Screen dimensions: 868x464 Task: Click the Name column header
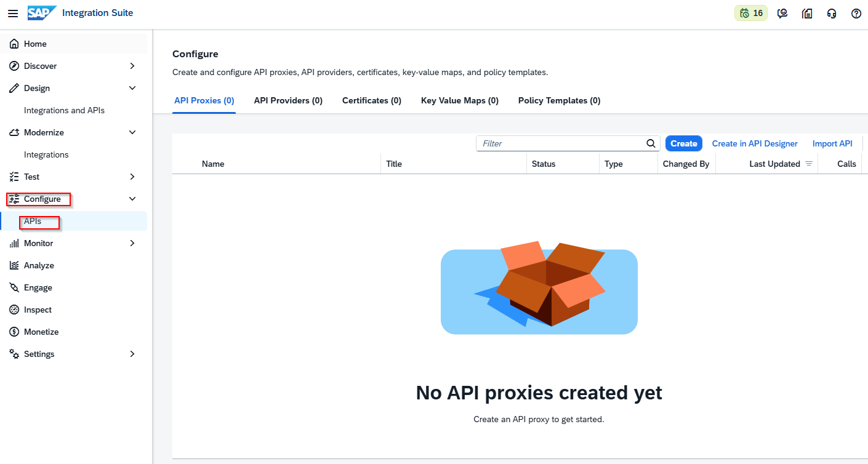[213, 164]
